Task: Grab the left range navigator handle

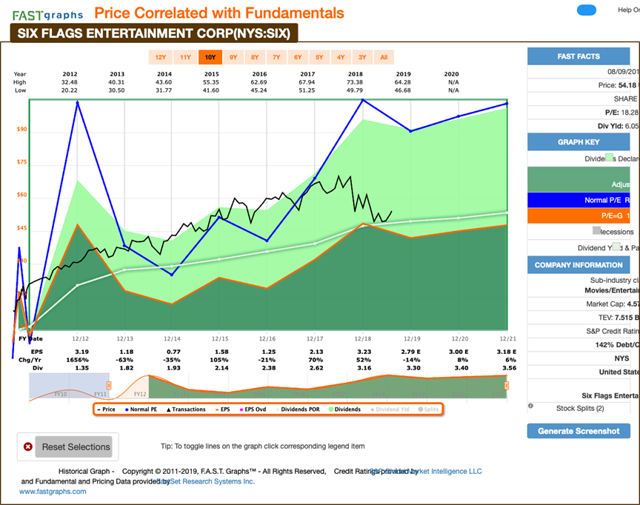Action: (109, 385)
